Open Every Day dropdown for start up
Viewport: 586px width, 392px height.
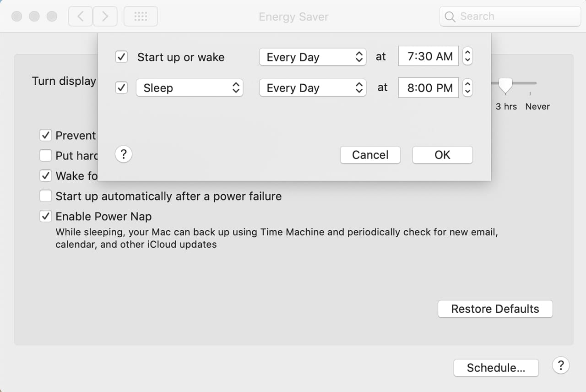[313, 57]
